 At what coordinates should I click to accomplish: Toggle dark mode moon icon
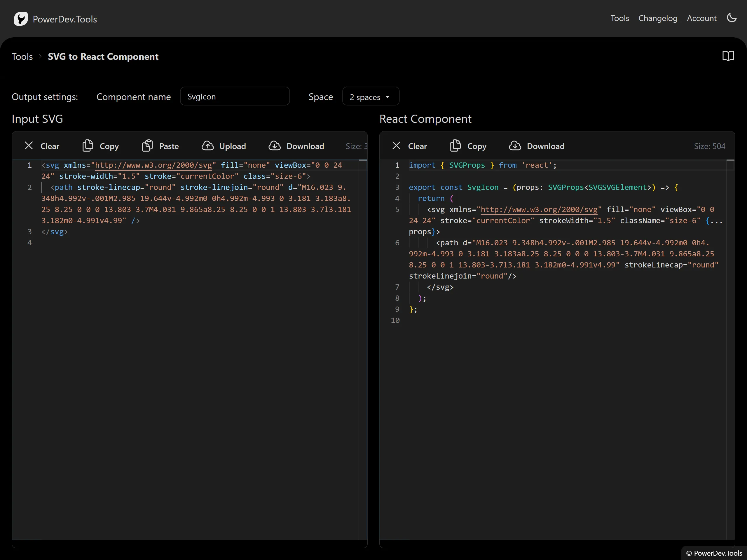pos(732,18)
